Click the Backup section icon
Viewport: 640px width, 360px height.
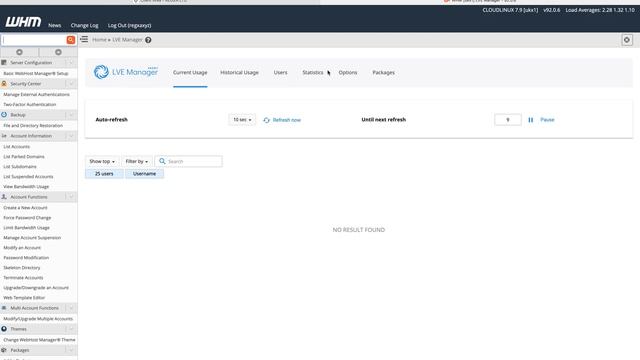pos(4,115)
